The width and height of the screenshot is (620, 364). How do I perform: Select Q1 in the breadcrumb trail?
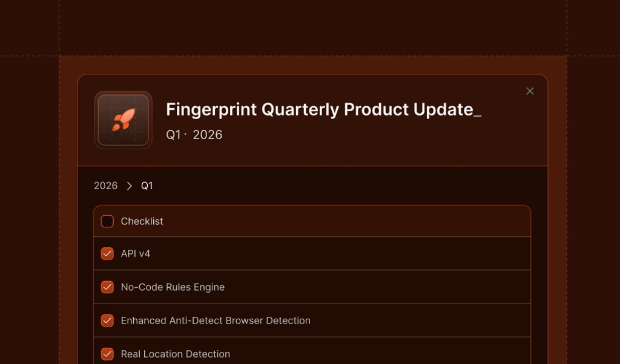[147, 186]
